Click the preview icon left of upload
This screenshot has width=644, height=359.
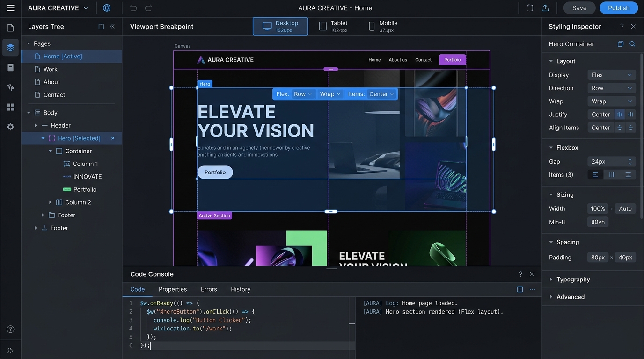pyautogui.click(x=530, y=8)
